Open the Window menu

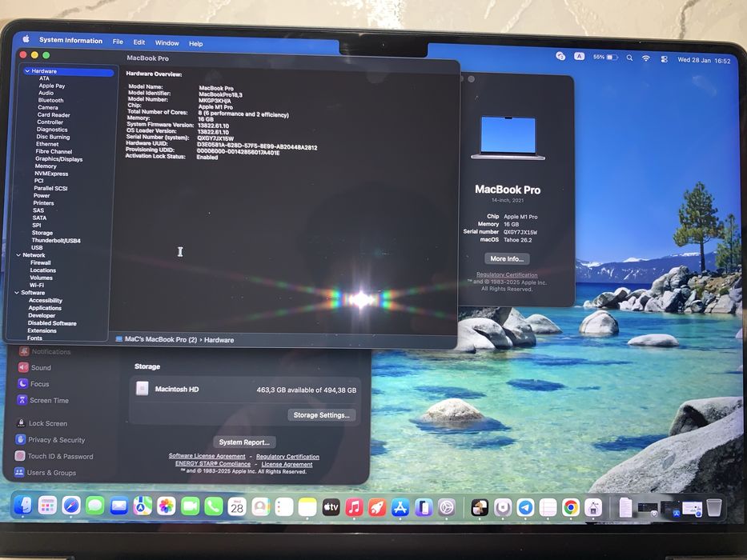pyautogui.click(x=167, y=43)
